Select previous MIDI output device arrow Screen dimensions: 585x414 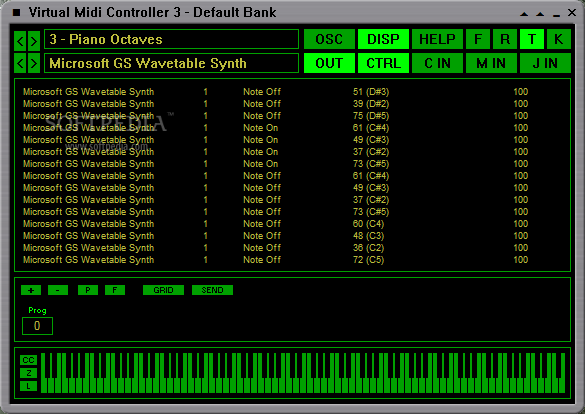pos(21,63)
